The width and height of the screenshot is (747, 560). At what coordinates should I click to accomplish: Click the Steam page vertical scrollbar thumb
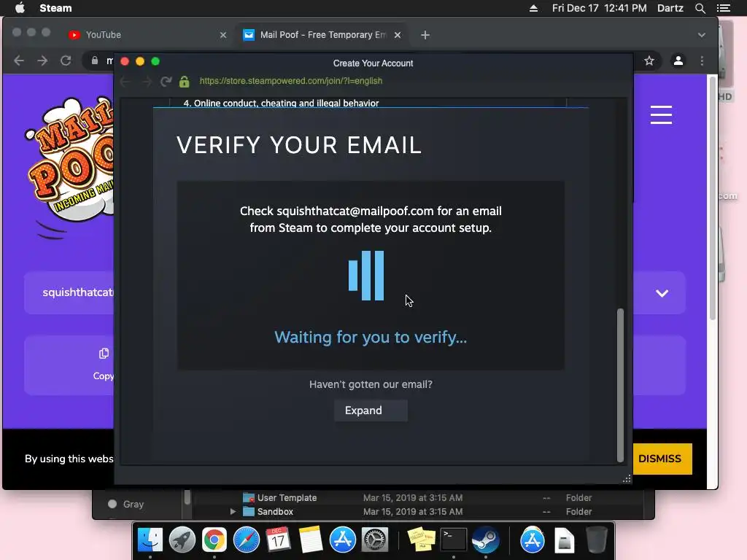coord(620,385)
